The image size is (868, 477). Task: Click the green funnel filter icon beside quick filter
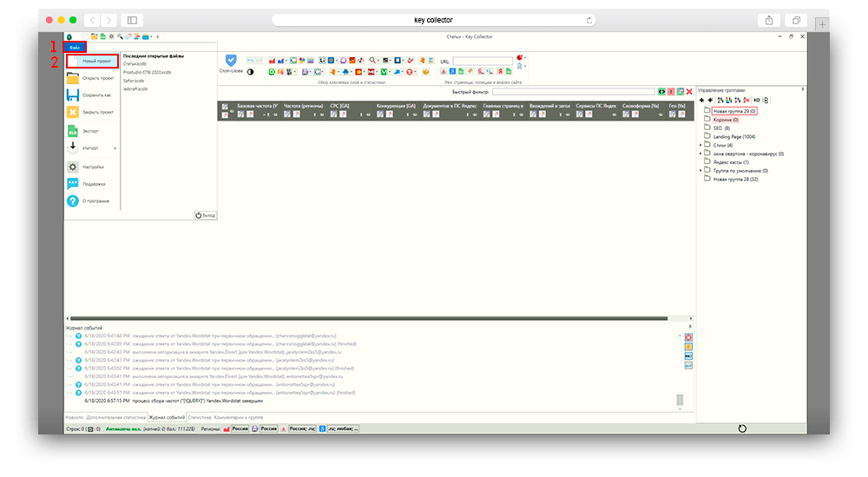point(681,91)
